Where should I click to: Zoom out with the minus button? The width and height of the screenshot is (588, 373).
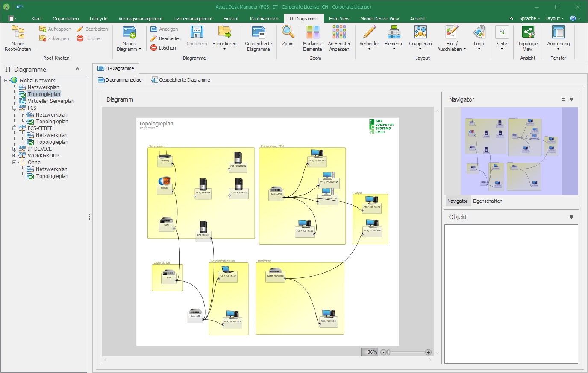click(383, 352)
